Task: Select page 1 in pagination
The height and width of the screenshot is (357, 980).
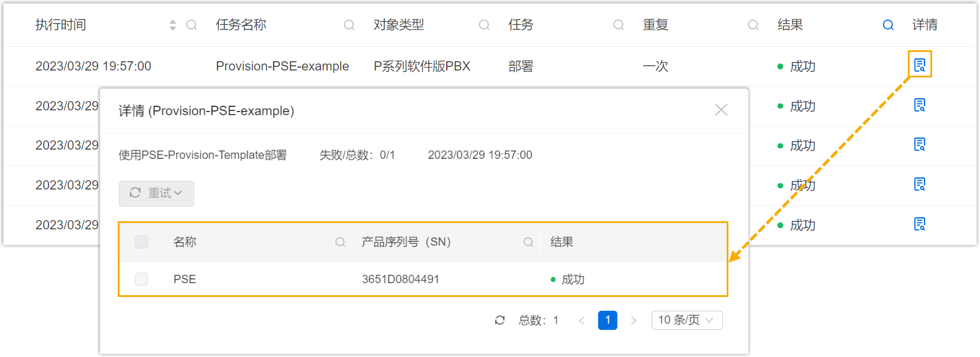Action: point(607,320)
